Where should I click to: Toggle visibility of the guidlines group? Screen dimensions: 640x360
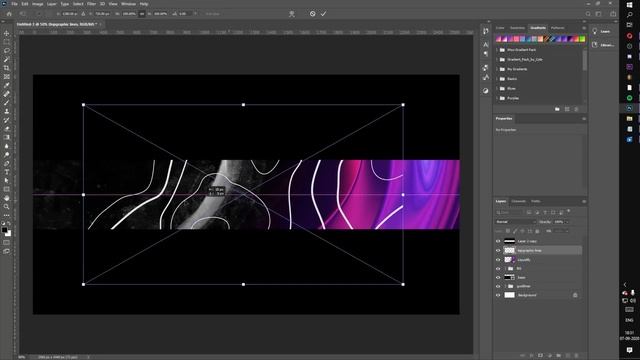click(x=498, y=286)
